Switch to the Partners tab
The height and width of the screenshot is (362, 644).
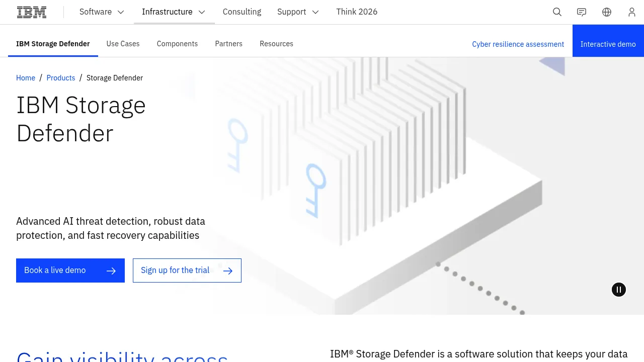point(228,44)
